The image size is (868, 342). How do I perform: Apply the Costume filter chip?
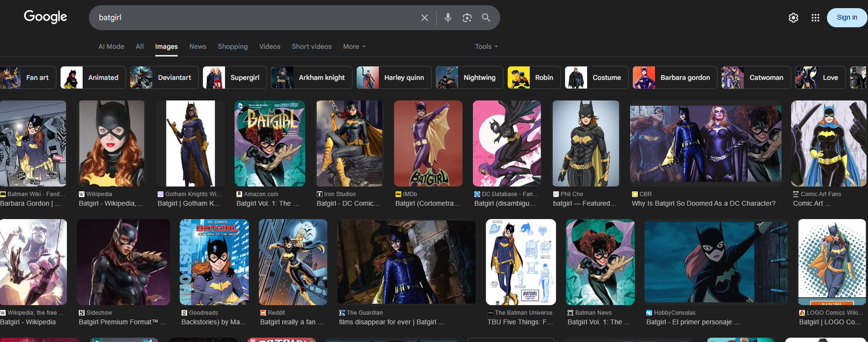tap(597, 77)
